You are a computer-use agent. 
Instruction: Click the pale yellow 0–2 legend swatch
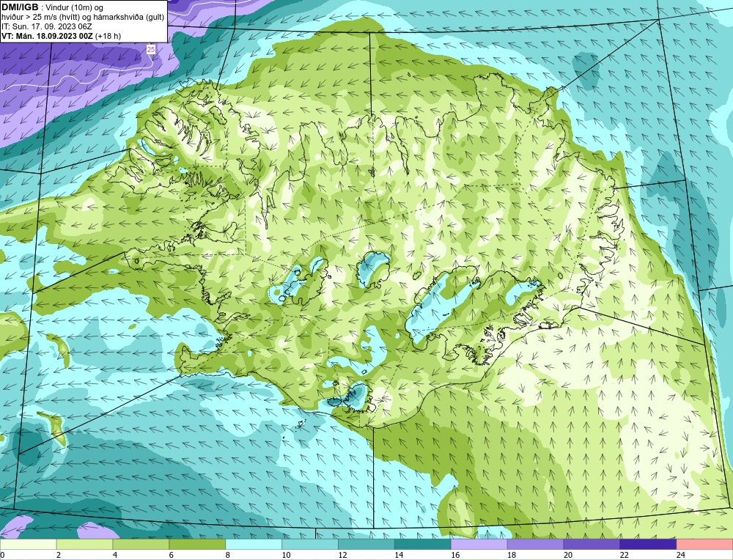[x=28, y=545]
